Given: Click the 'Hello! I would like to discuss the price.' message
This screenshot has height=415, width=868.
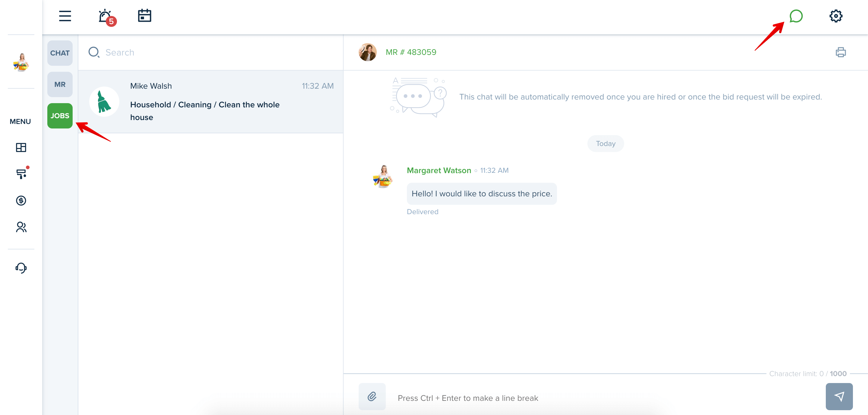Looking at the screenshot, I should tap(482, 194).
